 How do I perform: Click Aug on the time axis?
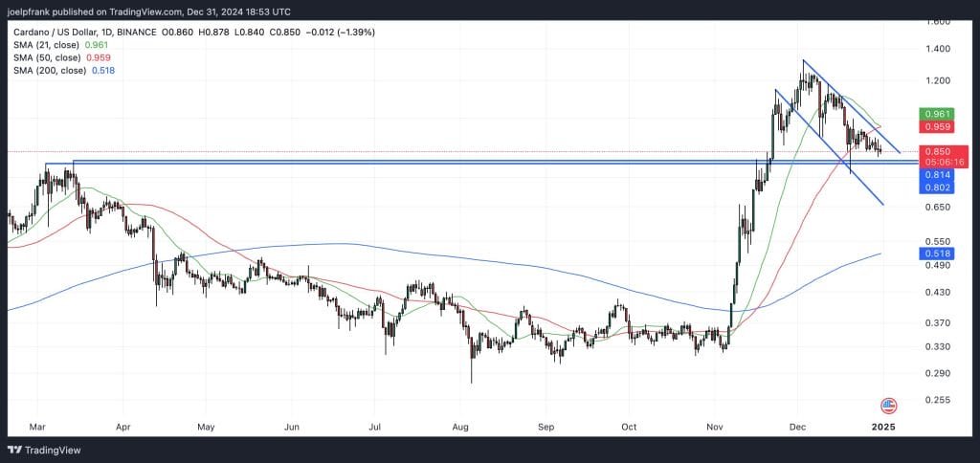(460, 424)
